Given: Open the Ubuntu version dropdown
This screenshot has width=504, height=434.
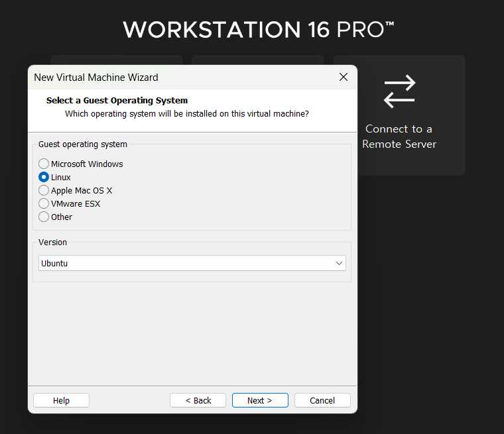Looking at the screenshot, I should click(192, 263).
